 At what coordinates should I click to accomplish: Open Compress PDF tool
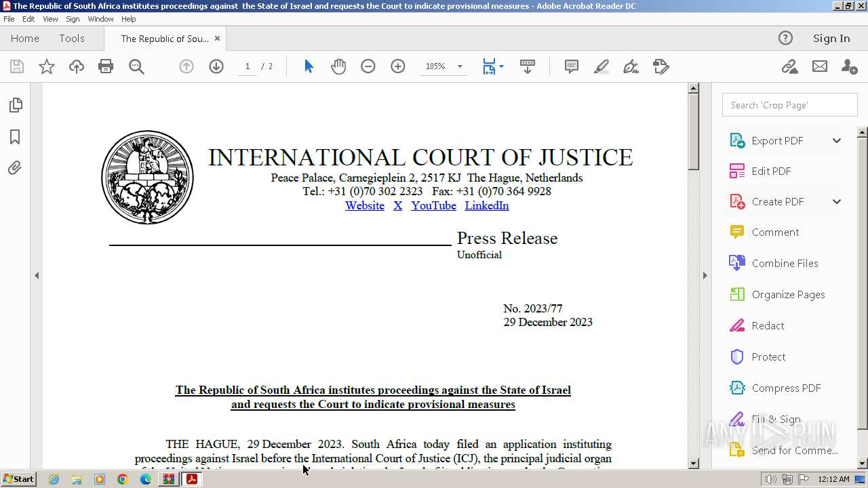[x=786, y=388]
